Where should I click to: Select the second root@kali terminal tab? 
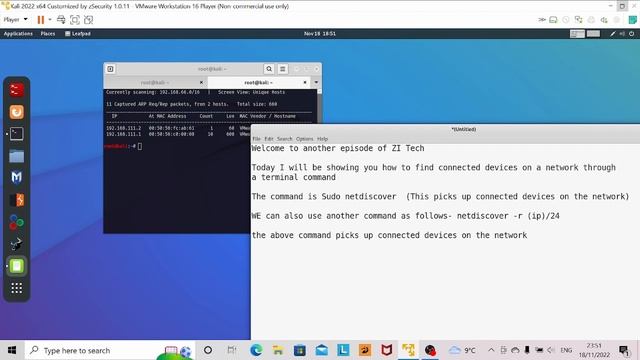[x=258, y=82]
